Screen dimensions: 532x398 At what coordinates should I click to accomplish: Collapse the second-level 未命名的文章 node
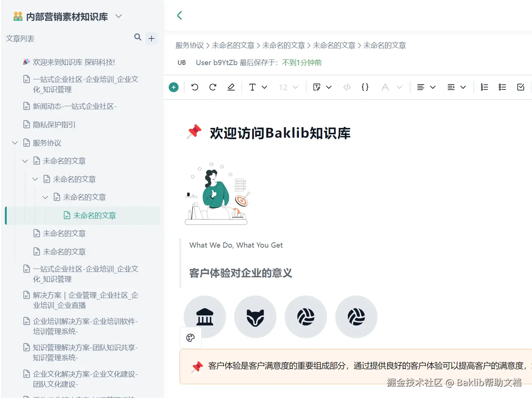point(35,179)
